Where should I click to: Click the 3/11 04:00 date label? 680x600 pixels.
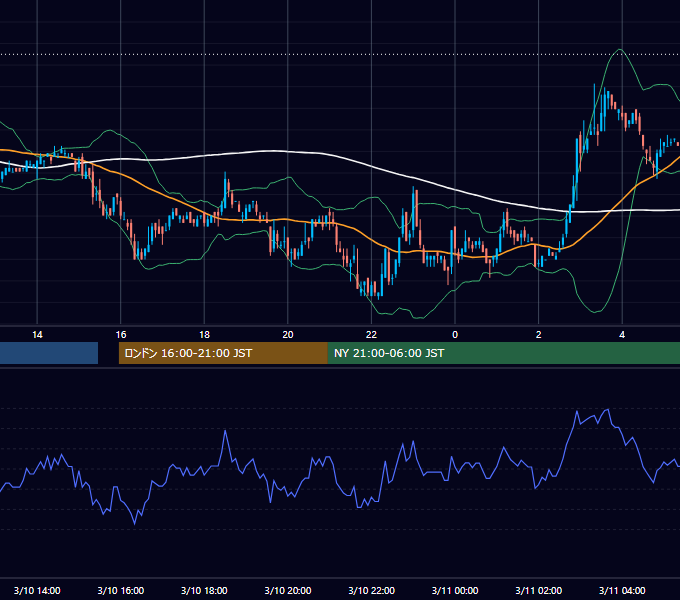point(622,590)
